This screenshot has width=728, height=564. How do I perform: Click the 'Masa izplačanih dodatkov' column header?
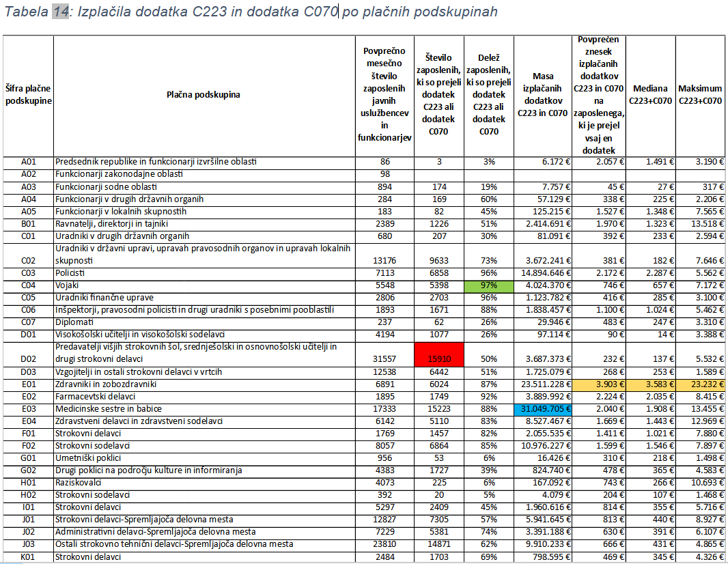543,95
